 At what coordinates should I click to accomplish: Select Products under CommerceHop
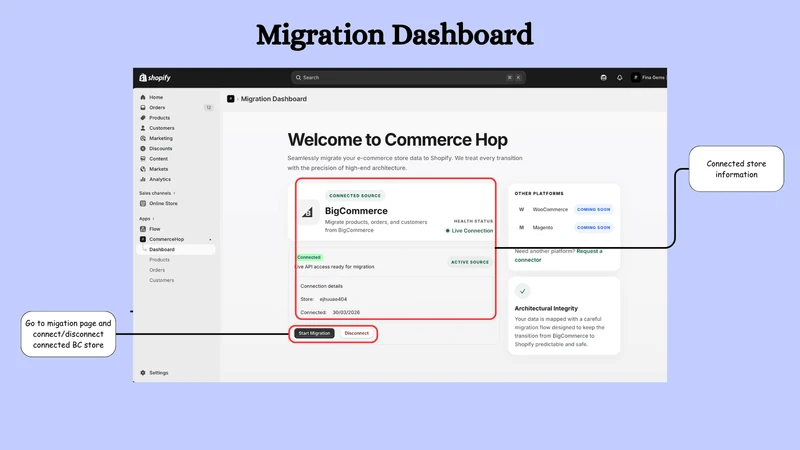tap(159, 260)
